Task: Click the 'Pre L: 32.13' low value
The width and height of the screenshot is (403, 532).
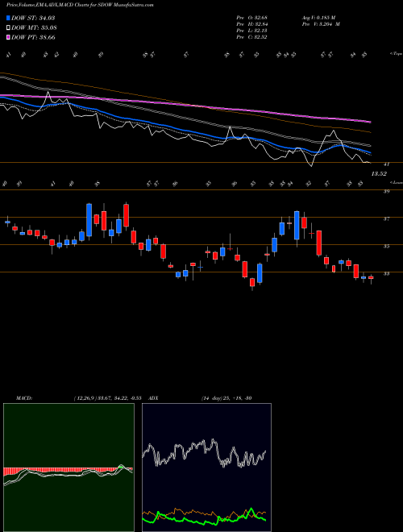Action: (x=251, y=31)
